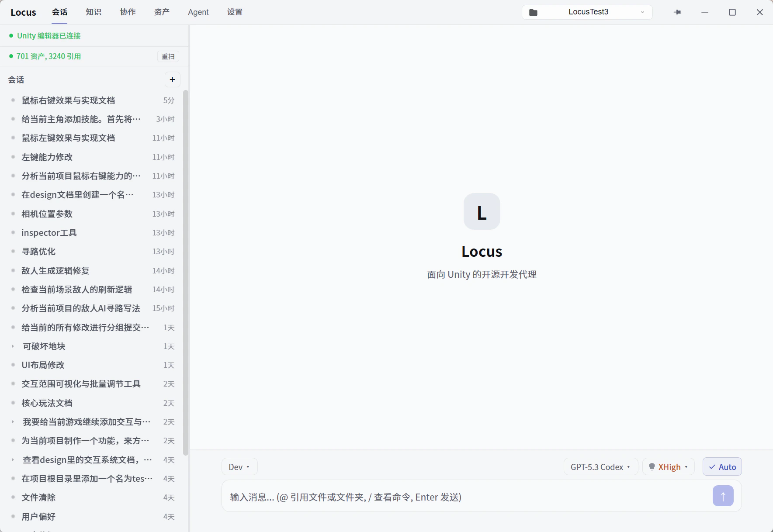Focus the message input field
Viewport: 773px width, 532px height.
[468, 497]
